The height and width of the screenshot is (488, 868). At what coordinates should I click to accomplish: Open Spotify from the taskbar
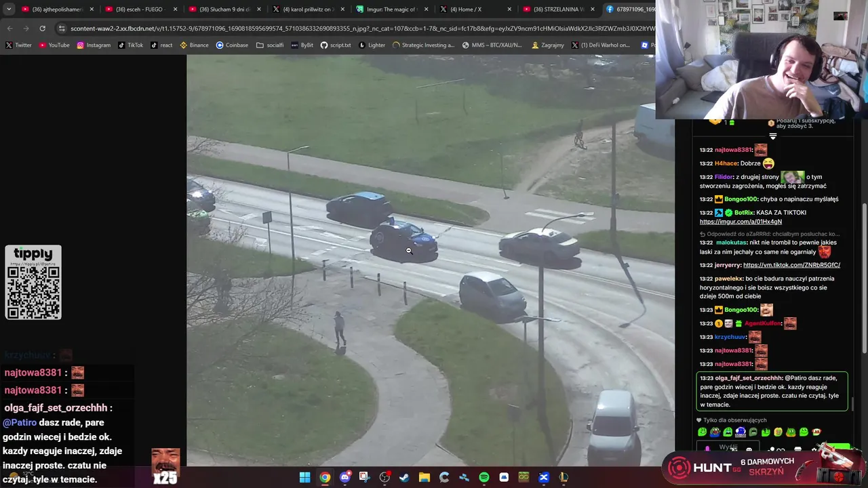pyautogui.click(x=484, y=477)
